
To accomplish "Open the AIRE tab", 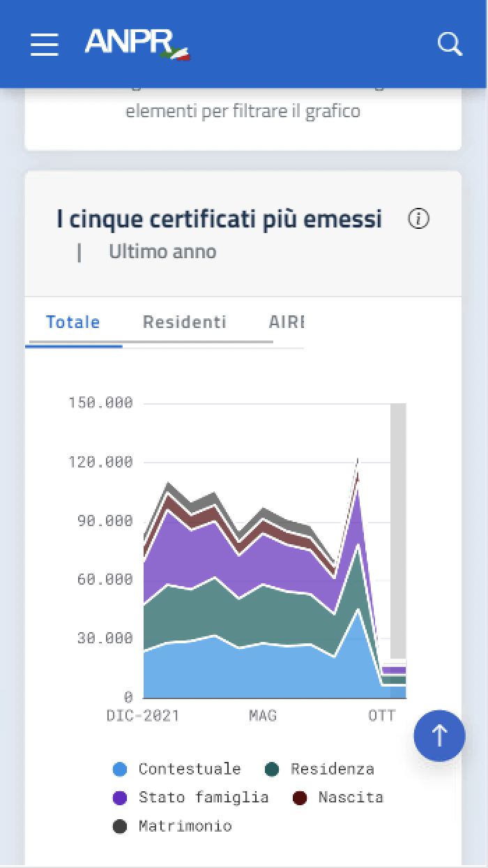I will (289, 322).
